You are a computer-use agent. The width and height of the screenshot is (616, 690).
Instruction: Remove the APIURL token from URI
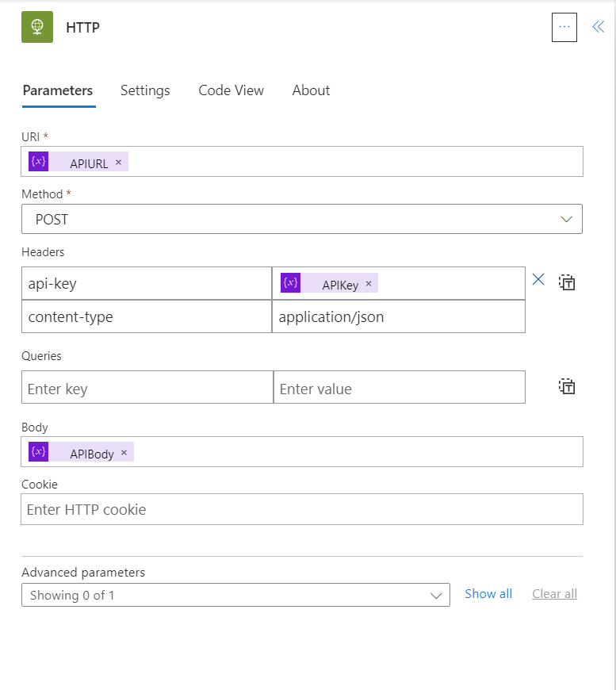click(x=119, y=163)
